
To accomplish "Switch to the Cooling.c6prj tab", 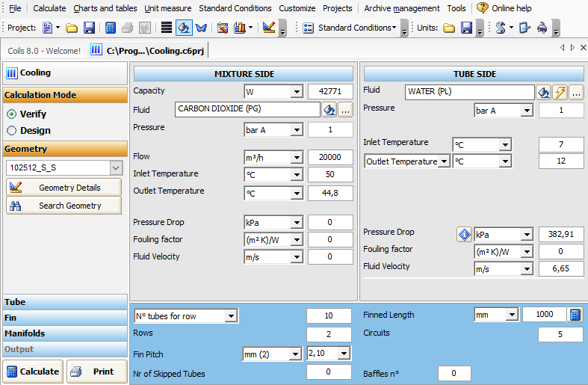I will 148,50.
